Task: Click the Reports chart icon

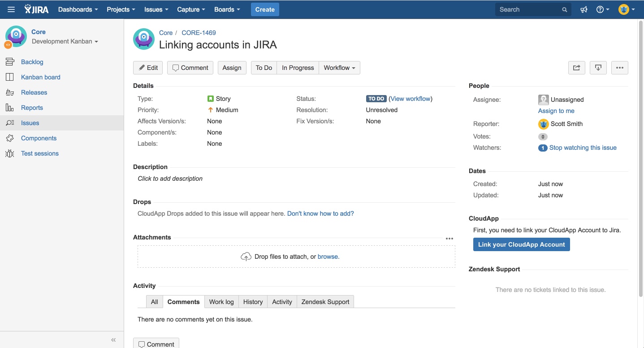Action: 9,108
